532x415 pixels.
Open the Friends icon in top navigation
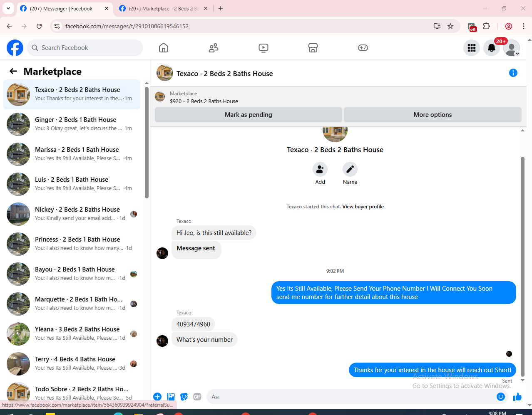[x=214, y=48]
